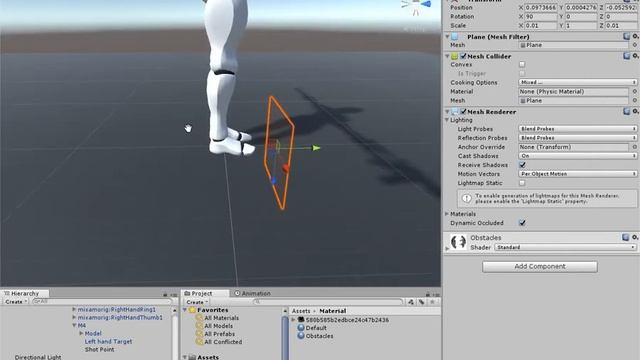Open Obstacles material help reference icon

tap(626, 237)
